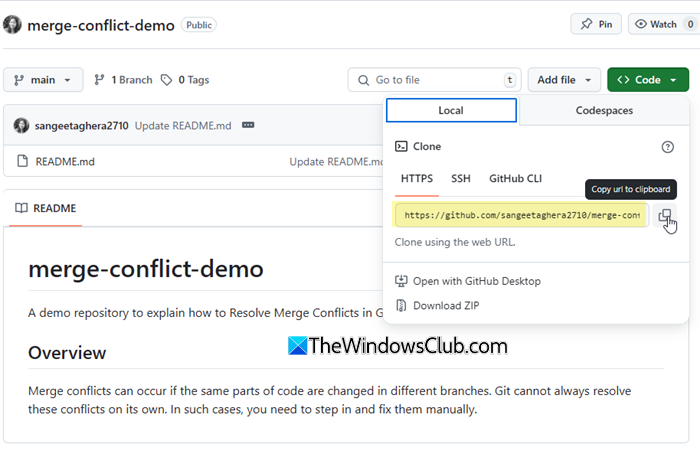This screenshot has height=457, width=700.
Task: Click the Clone help question mark icon
Action: point(667,147)
